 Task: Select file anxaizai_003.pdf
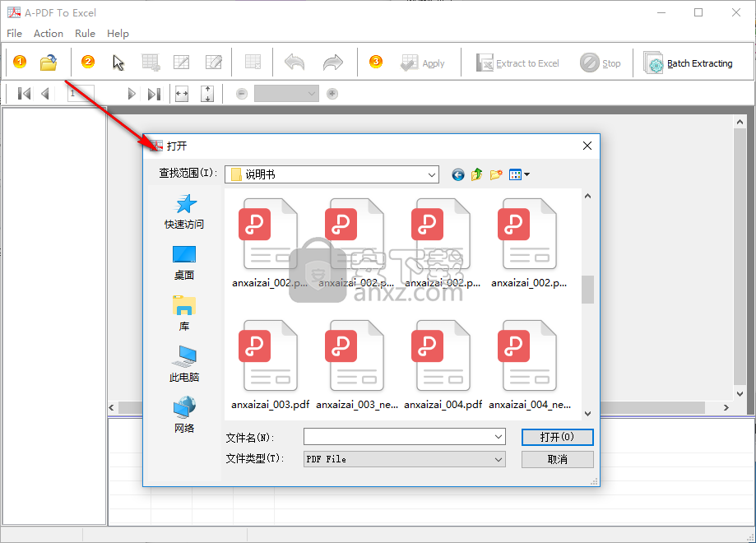coord(270,365)
